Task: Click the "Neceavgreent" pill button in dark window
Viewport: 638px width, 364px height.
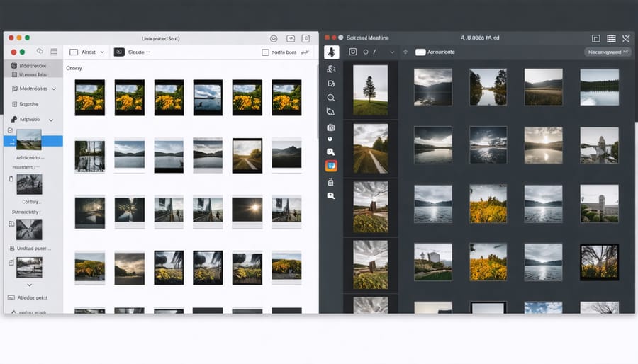Action: click(x=608, y=52)
